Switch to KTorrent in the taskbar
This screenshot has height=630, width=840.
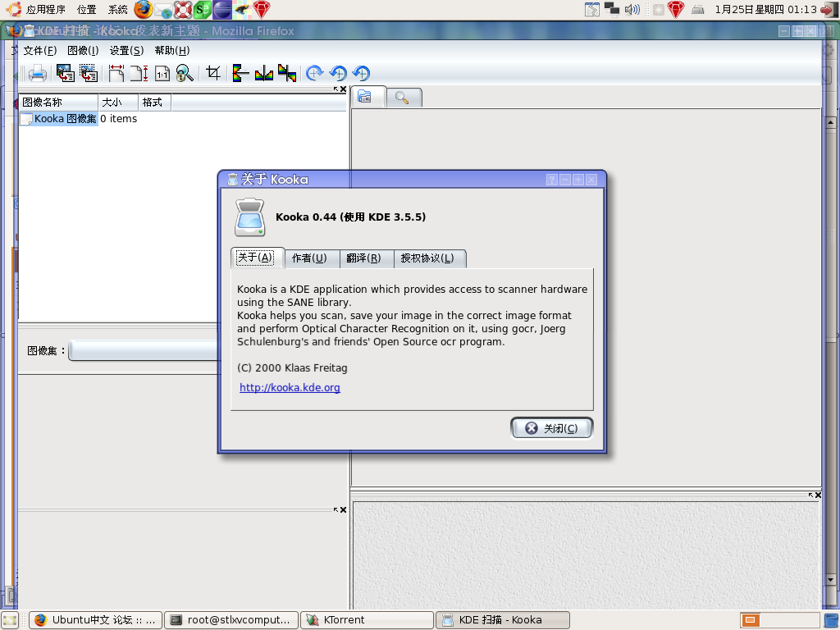[x=367, y=620]
